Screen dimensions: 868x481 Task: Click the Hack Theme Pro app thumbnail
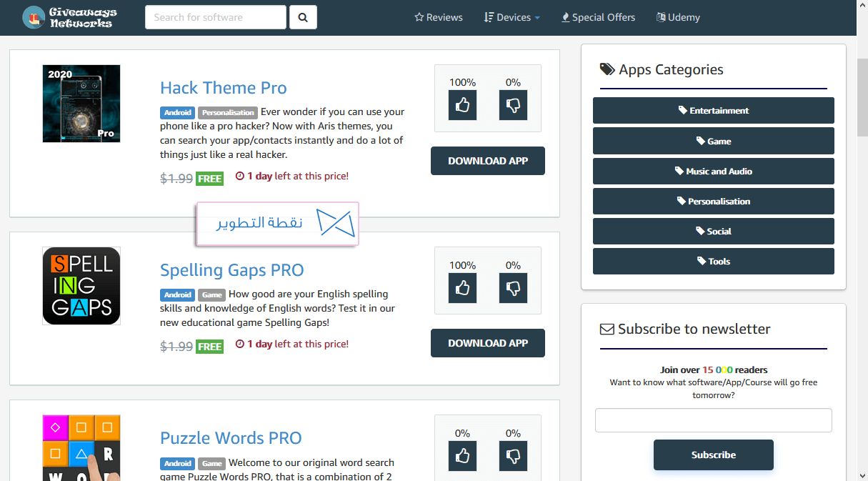(81, 104)
